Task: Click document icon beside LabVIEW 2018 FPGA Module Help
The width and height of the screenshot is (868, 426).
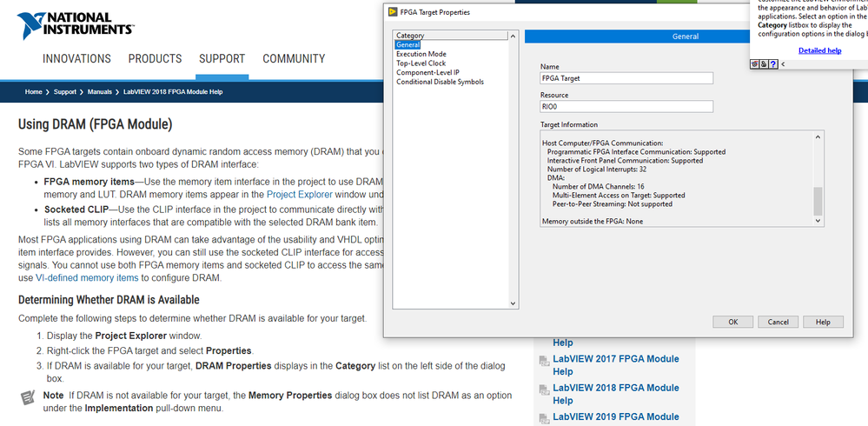Action: (544, 389)
